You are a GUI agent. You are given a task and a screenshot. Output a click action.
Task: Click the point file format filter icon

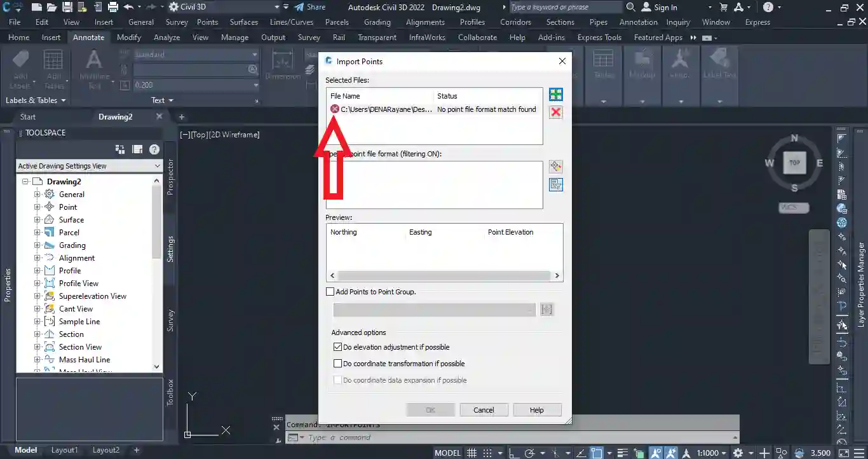[555, 185]
